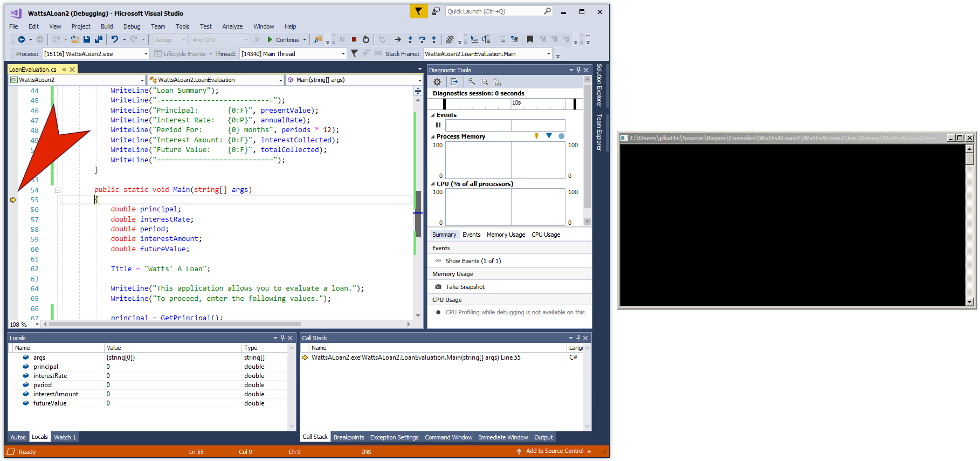Switch to the Breakpoints tab
This screenshot has height=461, width=980.
349,437
